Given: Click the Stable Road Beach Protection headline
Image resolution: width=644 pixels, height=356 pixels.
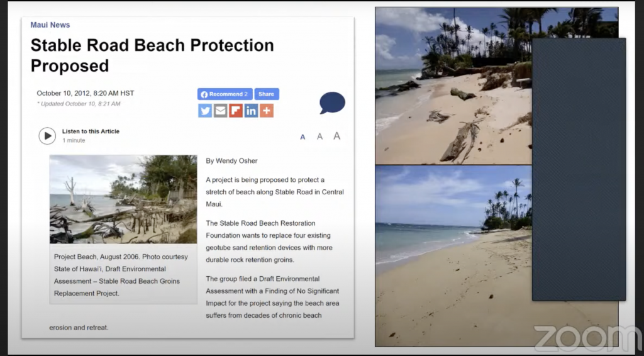Looking at the screenshot, I should click(152, 55).
